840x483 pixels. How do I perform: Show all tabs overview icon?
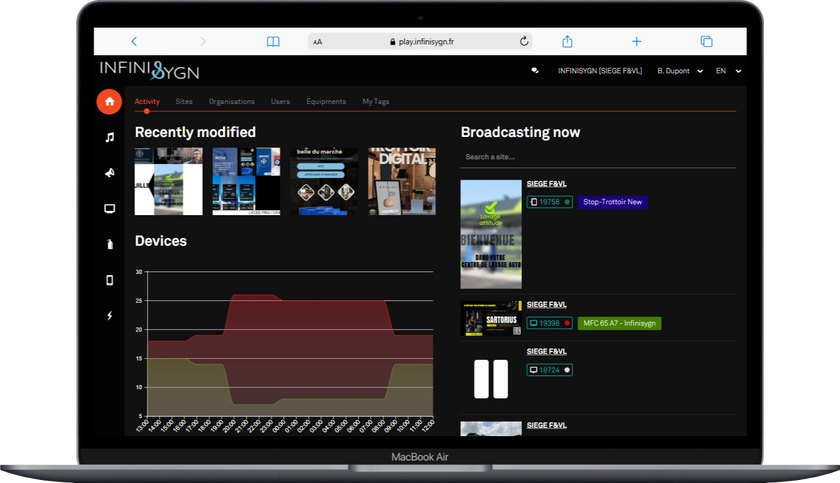pos(707,41)
